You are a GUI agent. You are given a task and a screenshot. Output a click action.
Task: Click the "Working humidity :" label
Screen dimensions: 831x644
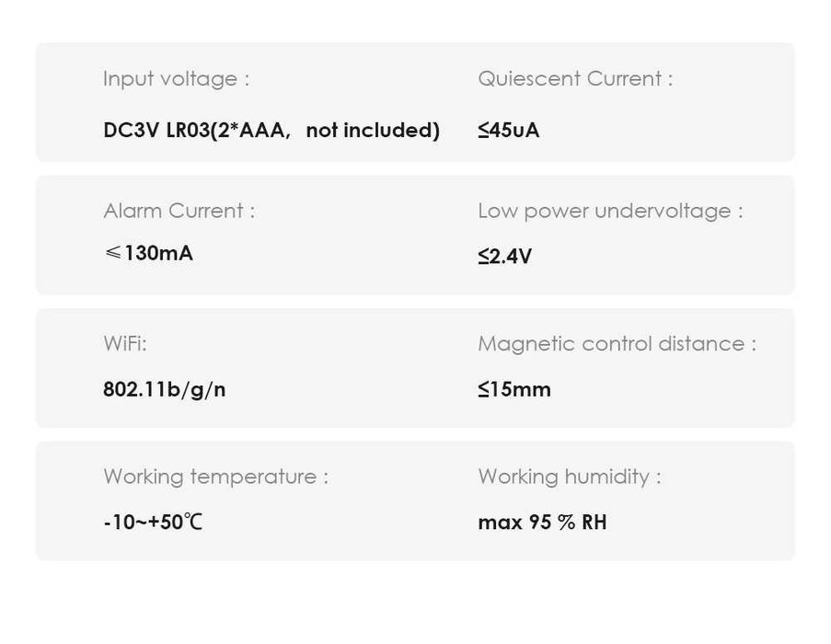coord(570,477)
